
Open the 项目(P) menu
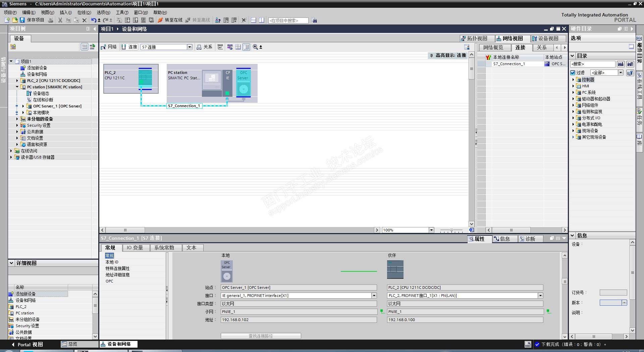tap(10, 12)
